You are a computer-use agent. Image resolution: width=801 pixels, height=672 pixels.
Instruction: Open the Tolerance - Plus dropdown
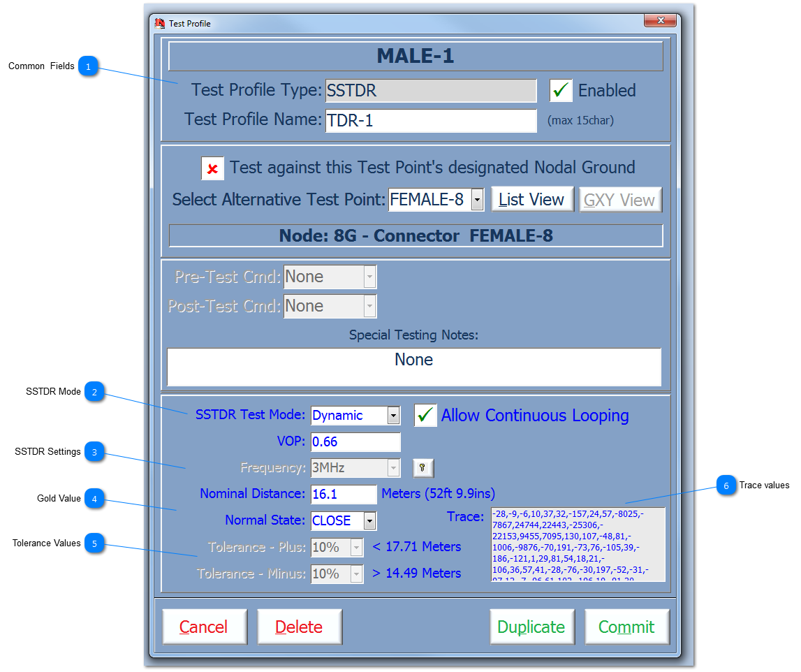tap(358, 547)
